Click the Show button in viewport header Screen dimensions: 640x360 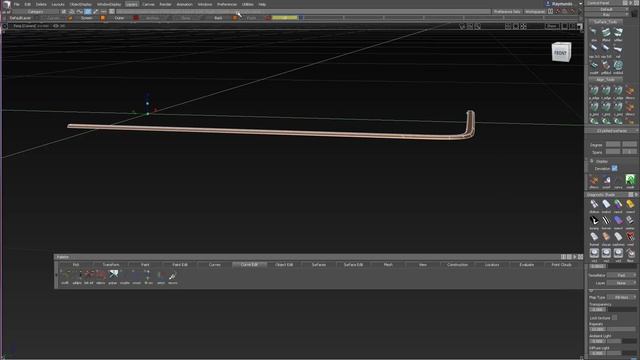point(552,26)
